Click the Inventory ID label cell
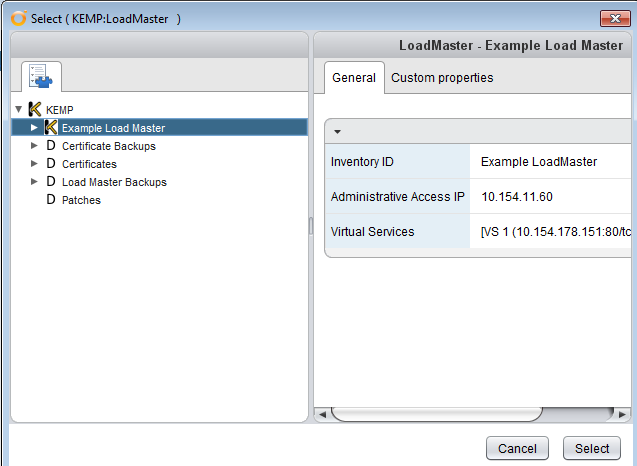This screenshot has height=466, width=637. [x=397, y=161]
